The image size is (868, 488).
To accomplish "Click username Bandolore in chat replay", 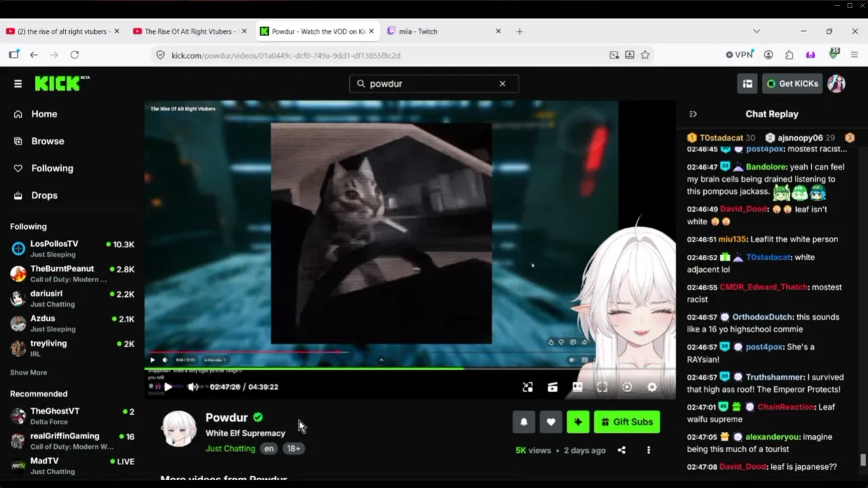I will (x=766, y=167).
